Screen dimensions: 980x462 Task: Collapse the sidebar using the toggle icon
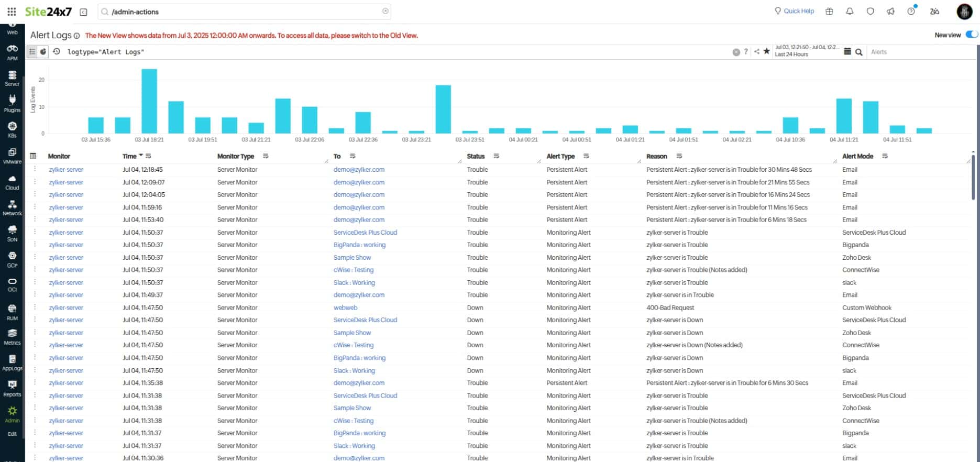point(83,12)
